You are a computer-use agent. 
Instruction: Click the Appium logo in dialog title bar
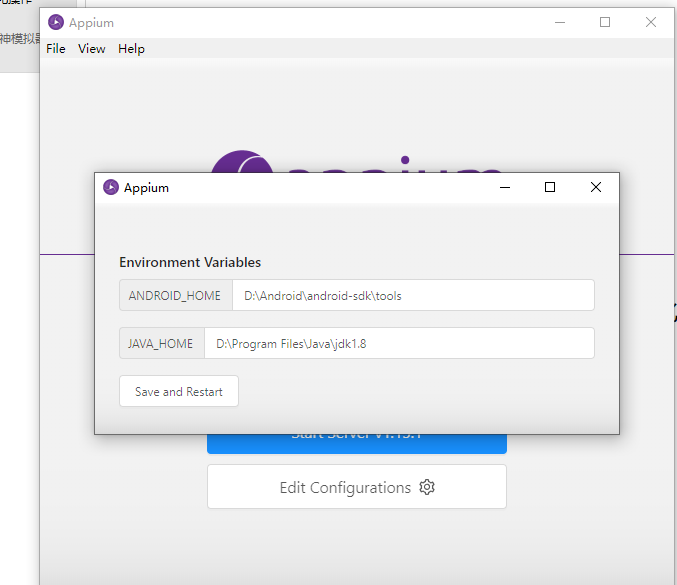[111, 187]
